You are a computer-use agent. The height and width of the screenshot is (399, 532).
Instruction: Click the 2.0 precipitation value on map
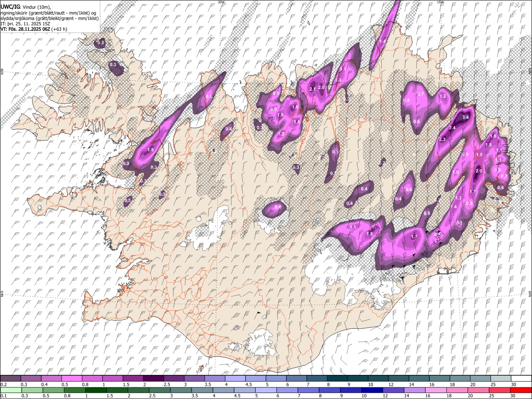[x=321, y=87]
